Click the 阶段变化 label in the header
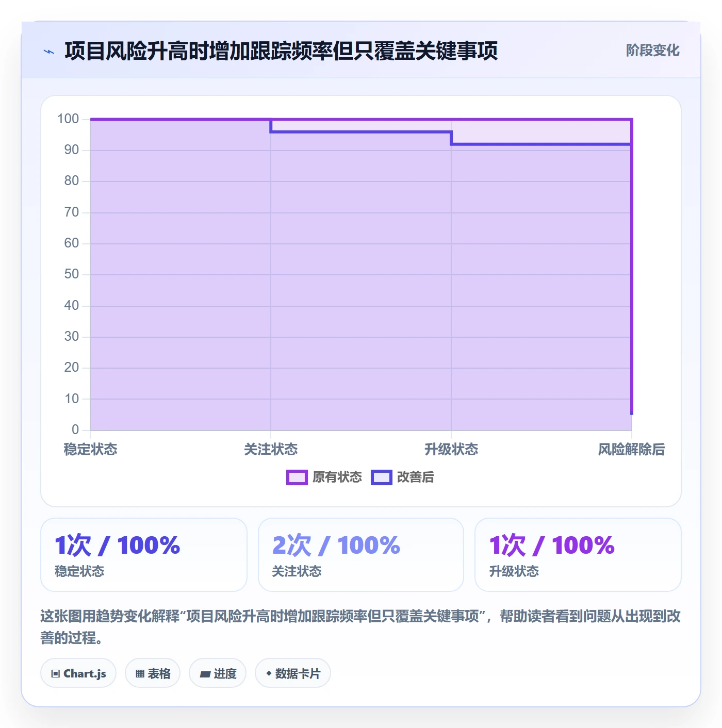The height and width of the screenshot is (728, 722). click(x=653, y=51)
